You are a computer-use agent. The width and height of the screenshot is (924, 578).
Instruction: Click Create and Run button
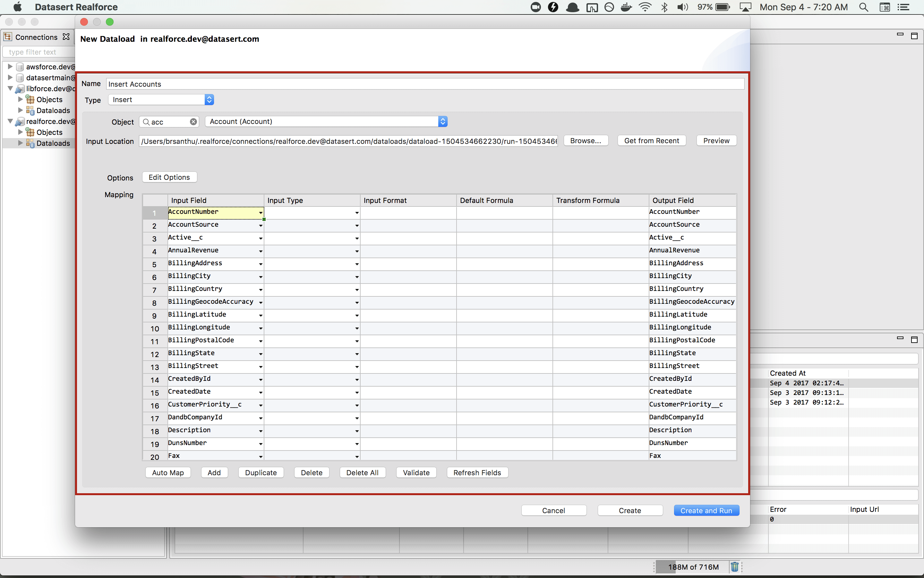point(706,510)
